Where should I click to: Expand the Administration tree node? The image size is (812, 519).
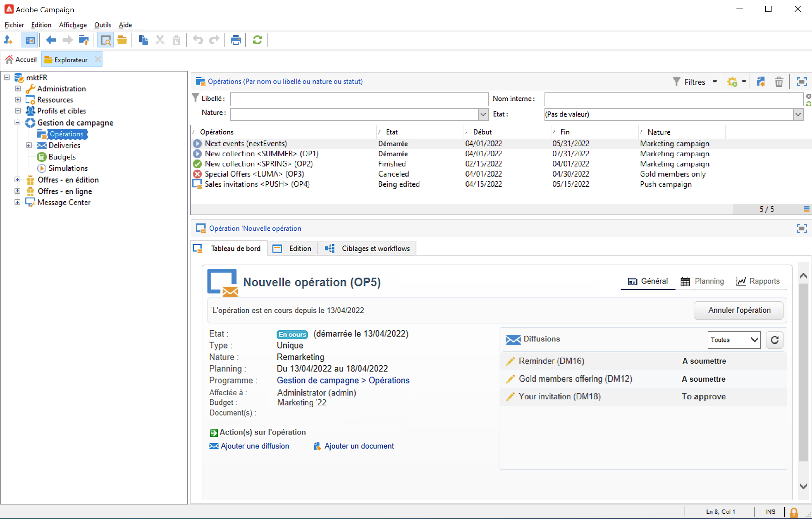(x=18, y=88)
